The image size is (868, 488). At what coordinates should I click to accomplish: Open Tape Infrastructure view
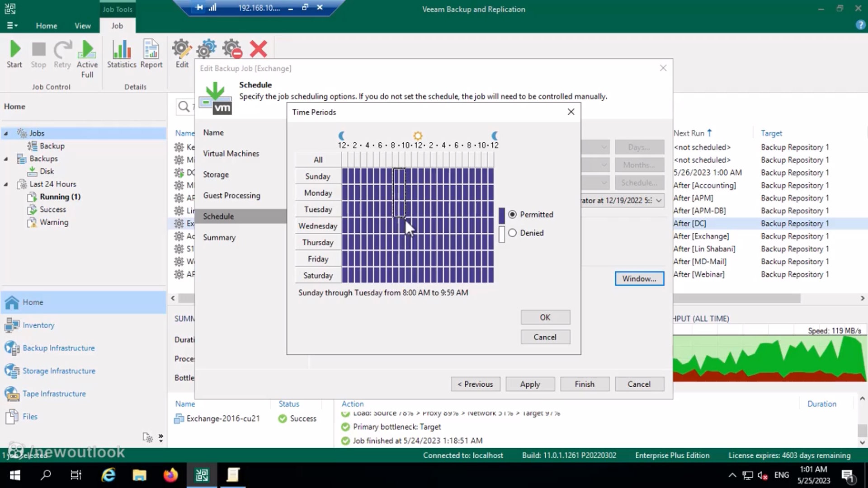click(x=54, y=394)
